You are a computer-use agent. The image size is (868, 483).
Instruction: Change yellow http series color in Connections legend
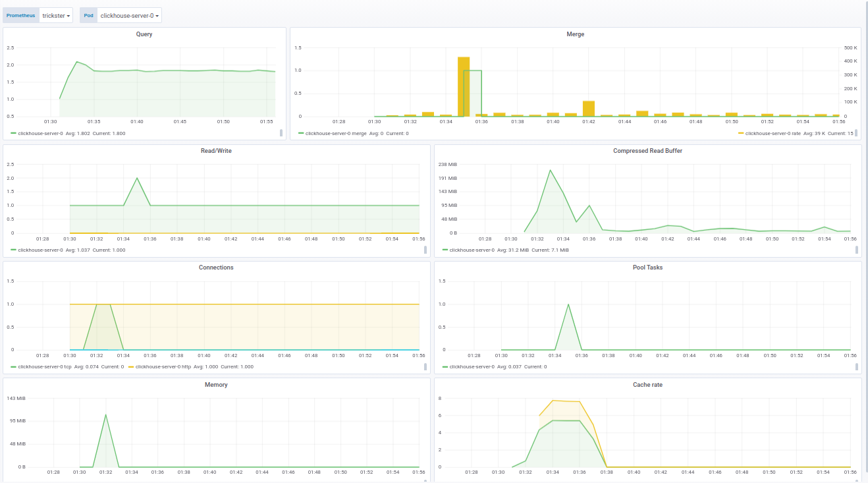click(130, 366)
